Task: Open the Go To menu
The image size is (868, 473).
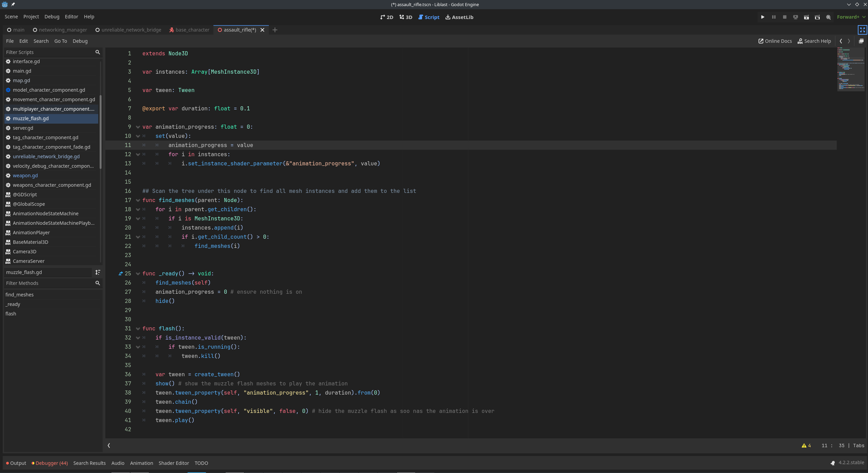Action: pos(60,41)
